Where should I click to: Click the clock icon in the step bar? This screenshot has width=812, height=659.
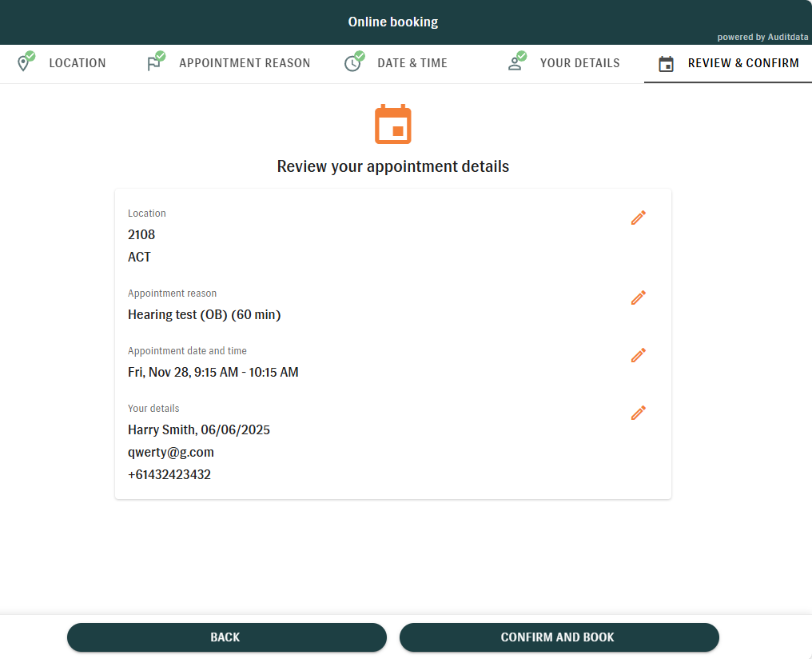[352, 64]
